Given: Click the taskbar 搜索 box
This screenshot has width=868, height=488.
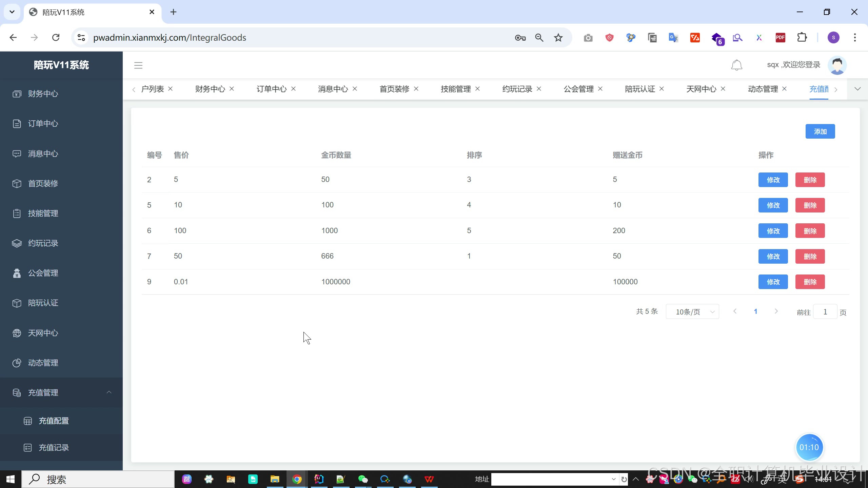Looking at the screenshot, I should click(98, 479).
